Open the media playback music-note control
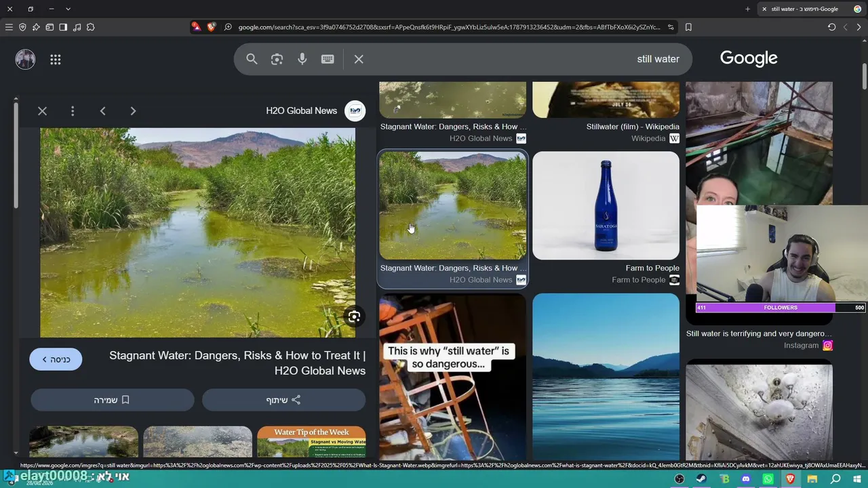This screenshot has width=868, height=488. tap(77, 27)
